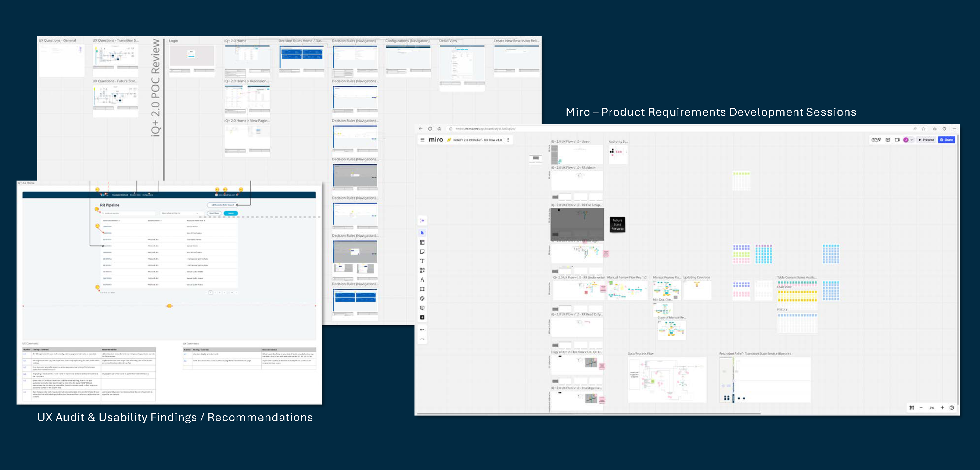Viewport: 980px width, 470px height.
Task: Select the Manual Review Flow Rev 1.0 frame
Action: (627, 290)
